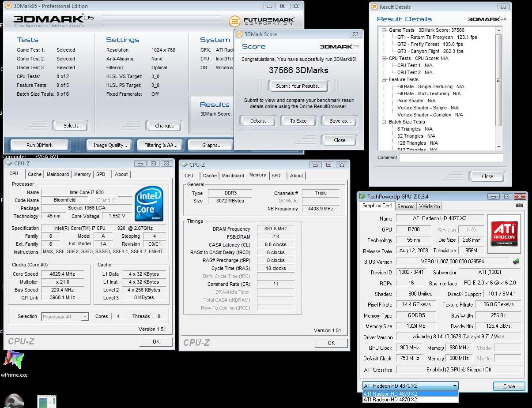Export score with the To Excel button
Image resolution: width=532 pixels, height=408 pixels.
(x=299, y=121)
